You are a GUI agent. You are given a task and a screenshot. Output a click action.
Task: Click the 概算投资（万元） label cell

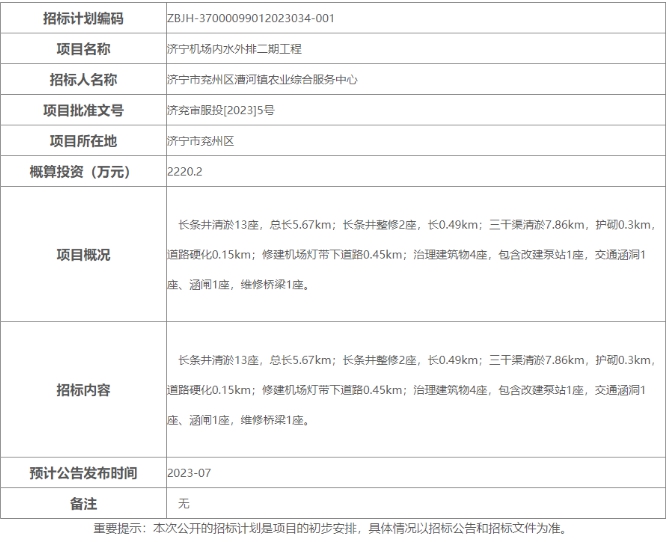84,172
